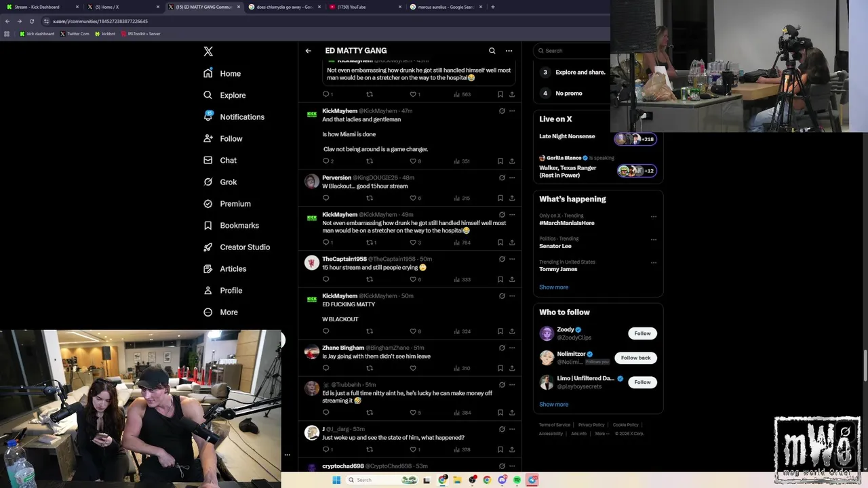Open the 'Walker, Texas Ranger' live space
868x488 pixels.
click(597, 167)
